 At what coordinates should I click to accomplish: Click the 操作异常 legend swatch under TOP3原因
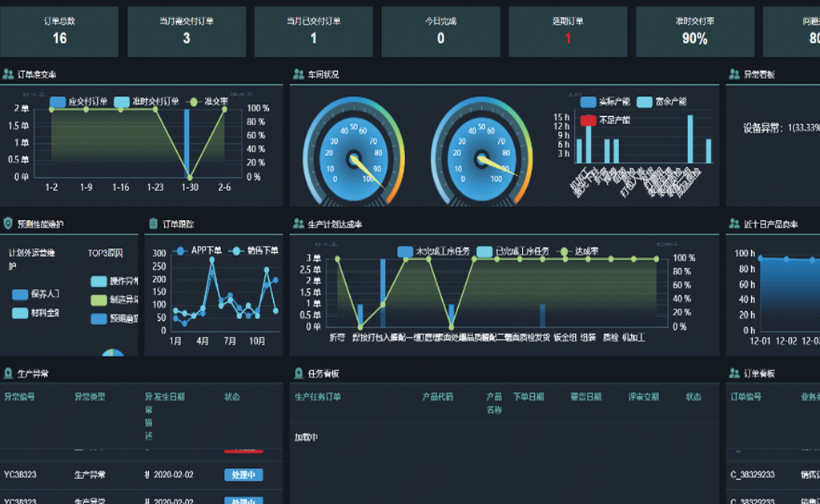pos(98,281)
